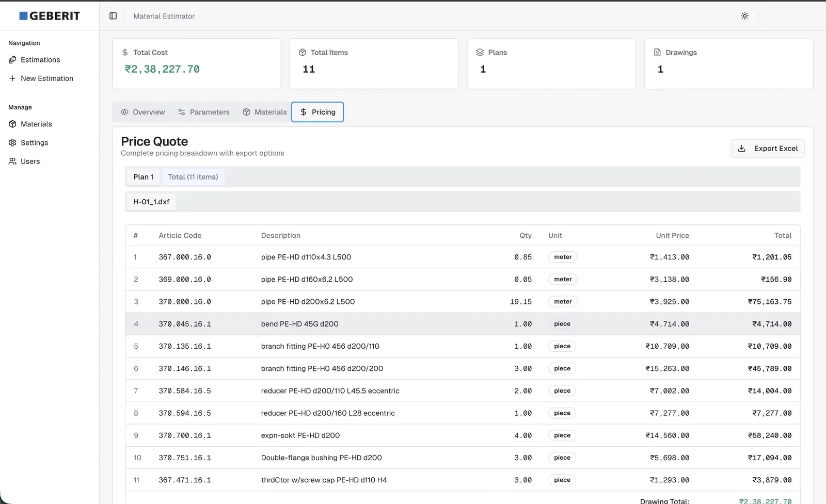This screenshot has height=504, width=826.
Task: Click the Geberit logo
Action: click(x=50, y=16)
